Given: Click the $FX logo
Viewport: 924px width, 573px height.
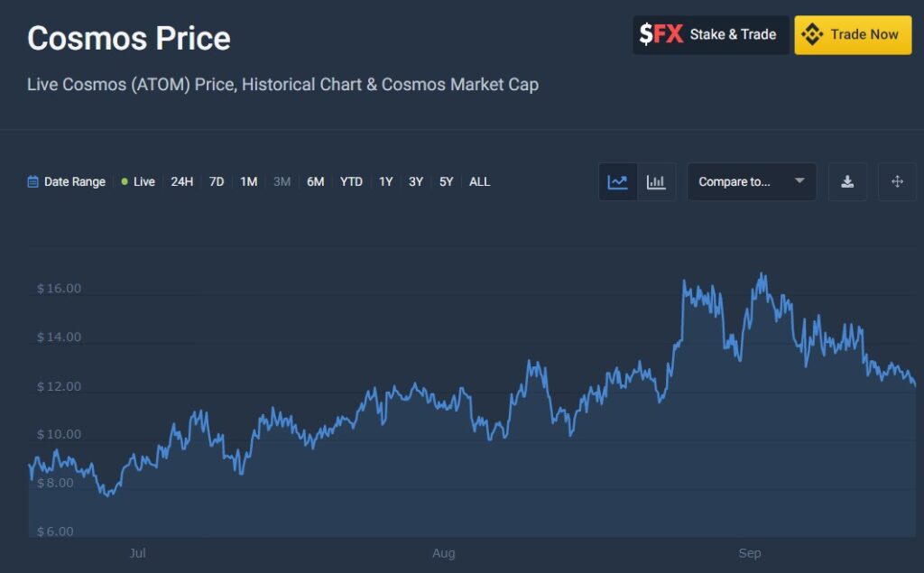Looking at the screenshot, I should coord(661,35).
